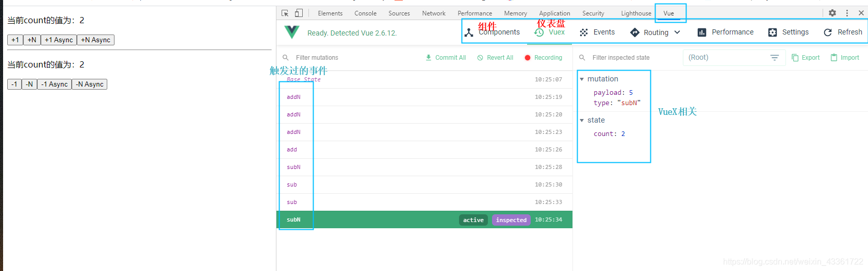
Task: Click the -N Async button
Action: click(x=90, y=84)
